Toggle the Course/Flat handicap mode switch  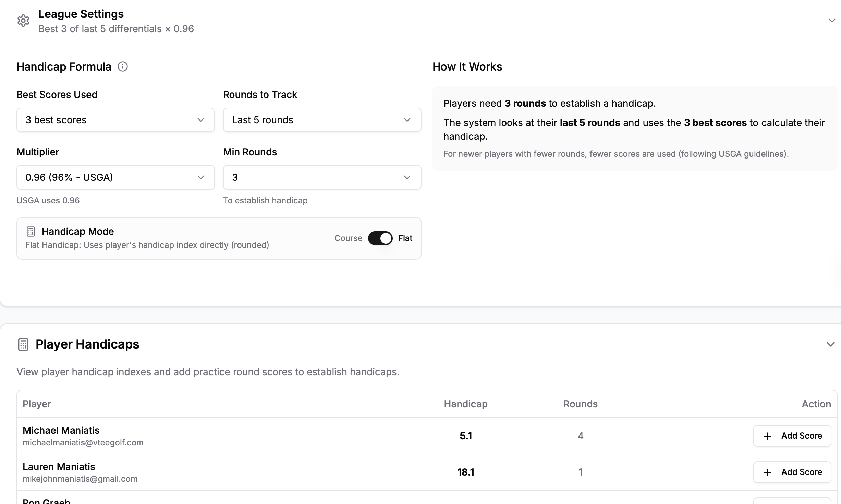point(380,238)
